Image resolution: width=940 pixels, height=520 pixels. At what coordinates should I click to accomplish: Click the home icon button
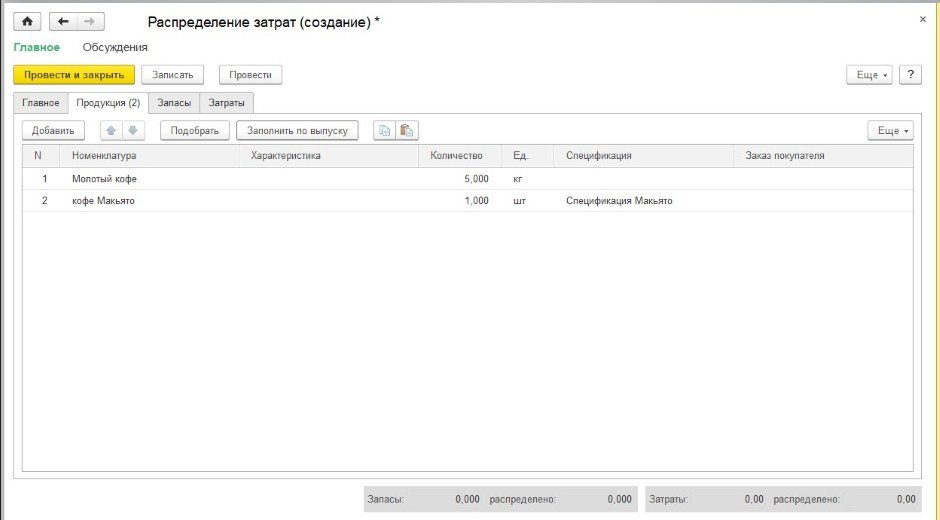coord(26,21)
